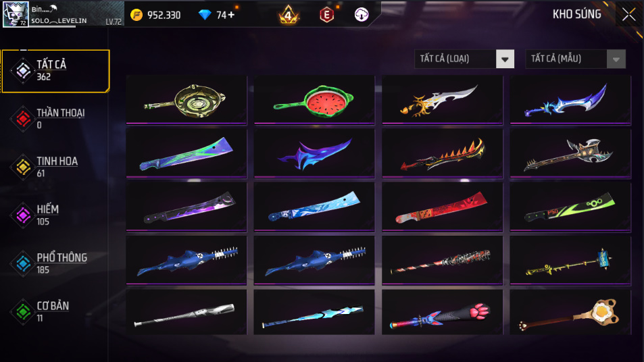Image resolution: width=644 pixels, height=362 pixels.
Task: Click the player avatar portrait
Action: [x=16, y=14]
